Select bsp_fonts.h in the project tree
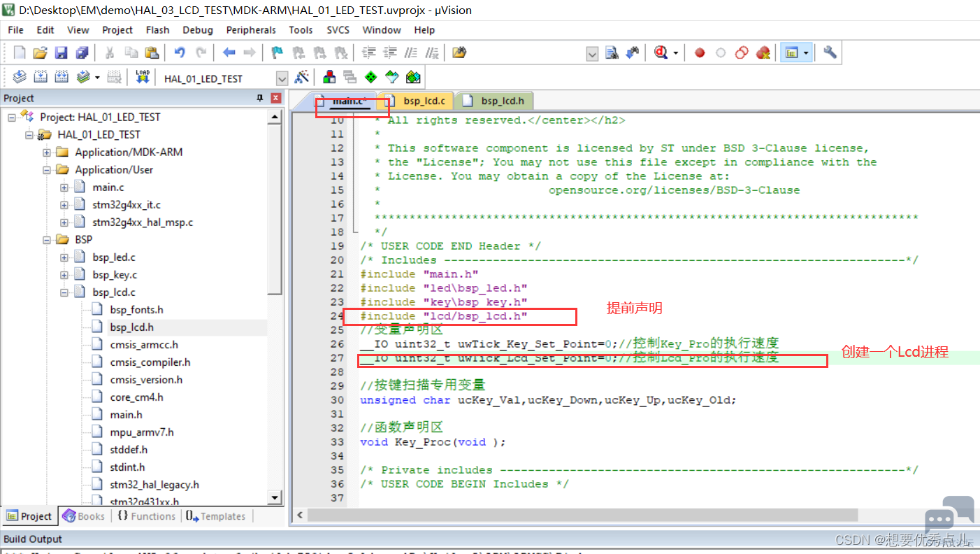This screenshot has height=554, width=980. click(136, 309)
